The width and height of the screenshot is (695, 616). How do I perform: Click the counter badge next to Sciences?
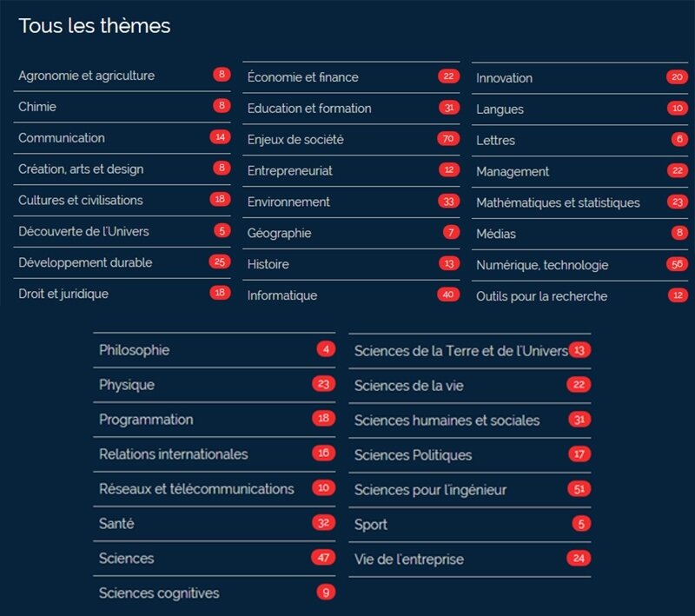[x=325, y=559]
